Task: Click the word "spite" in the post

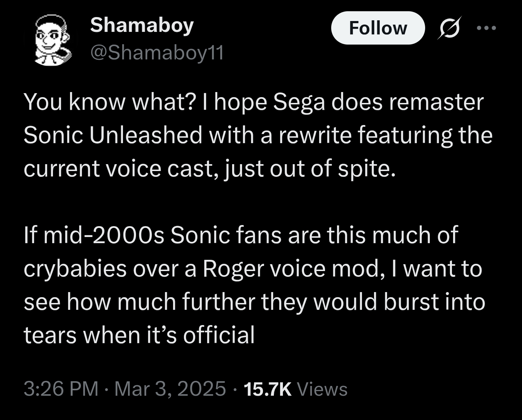Action: (x=365, y=169)
